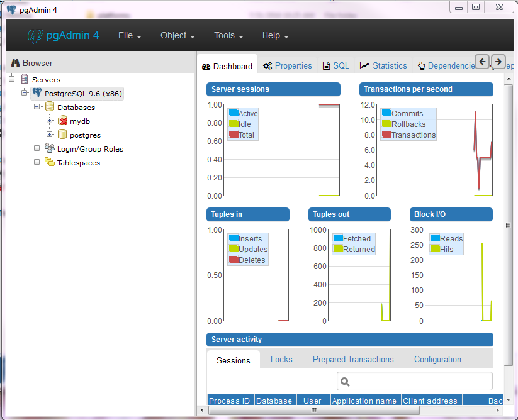The height and width of the screenshot is (420, 518).
Task: Click the horizontal scroll right arrow
Action: point(497,410)
